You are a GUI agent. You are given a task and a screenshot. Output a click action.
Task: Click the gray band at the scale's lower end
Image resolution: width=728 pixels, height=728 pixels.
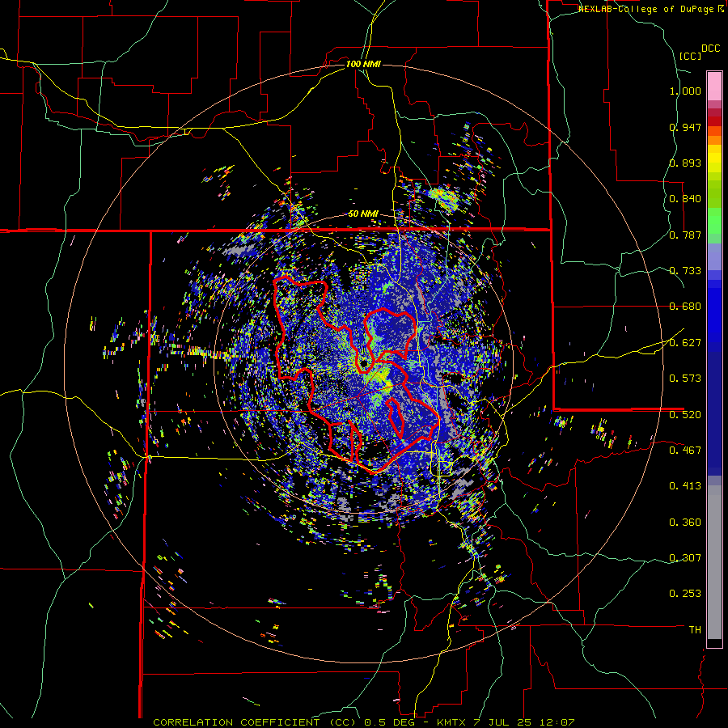[x=714, y=562]
